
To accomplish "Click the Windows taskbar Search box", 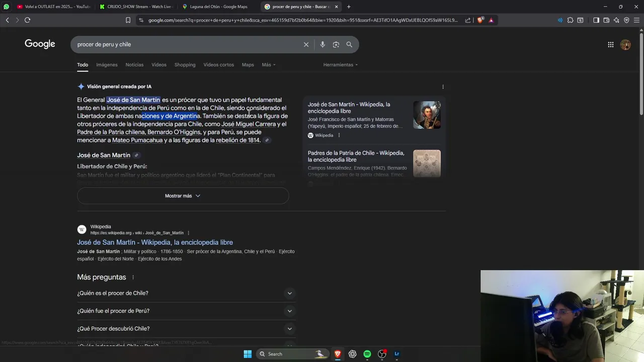I will (292, 354).
